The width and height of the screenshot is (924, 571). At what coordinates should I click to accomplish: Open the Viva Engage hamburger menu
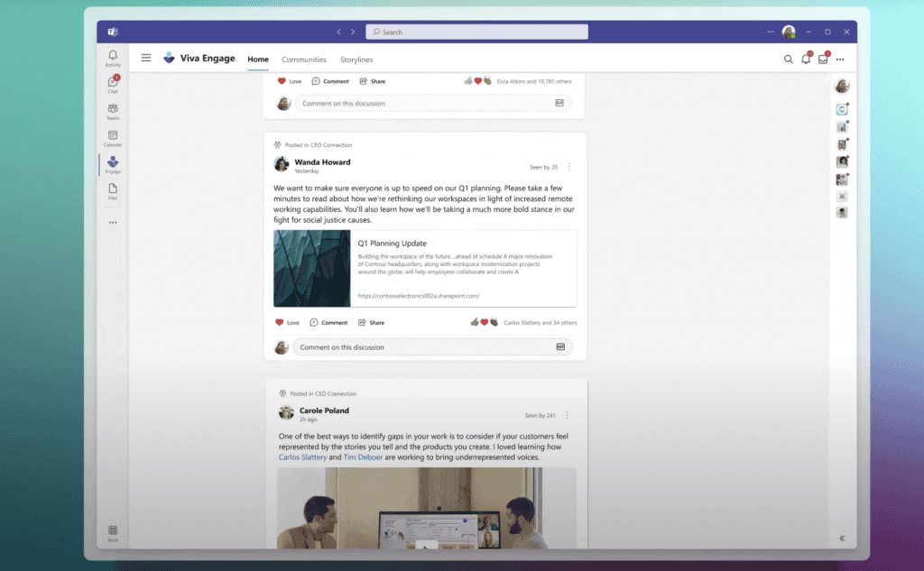[146, 58]
